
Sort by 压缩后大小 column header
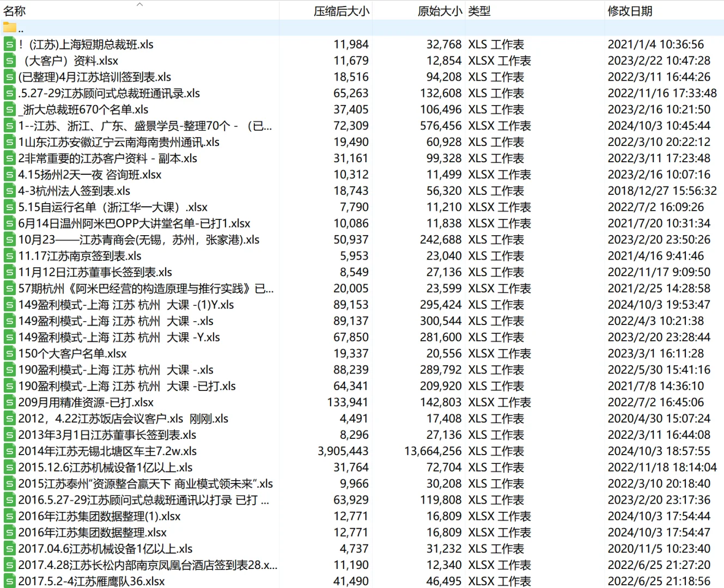pos(341,11)
